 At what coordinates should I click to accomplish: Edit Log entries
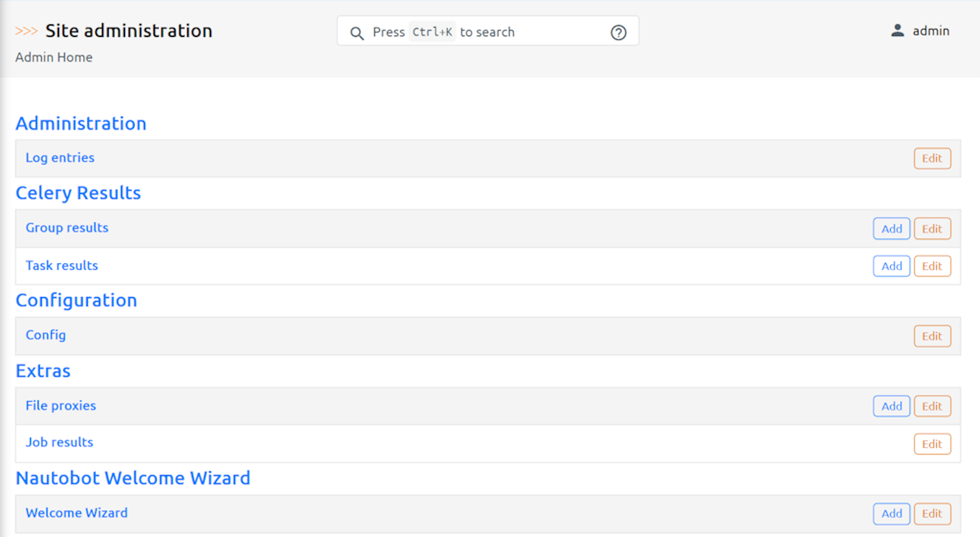(932, 159)
